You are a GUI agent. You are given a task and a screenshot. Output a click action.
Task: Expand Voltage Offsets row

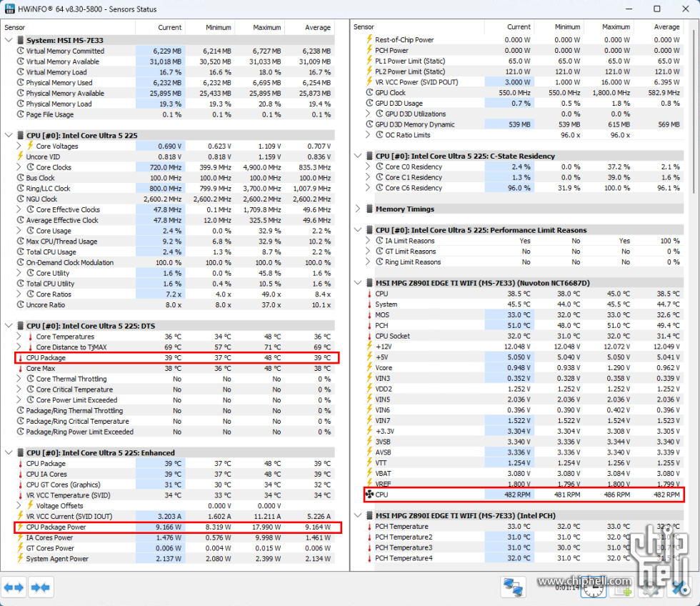[x=19, y=505]
